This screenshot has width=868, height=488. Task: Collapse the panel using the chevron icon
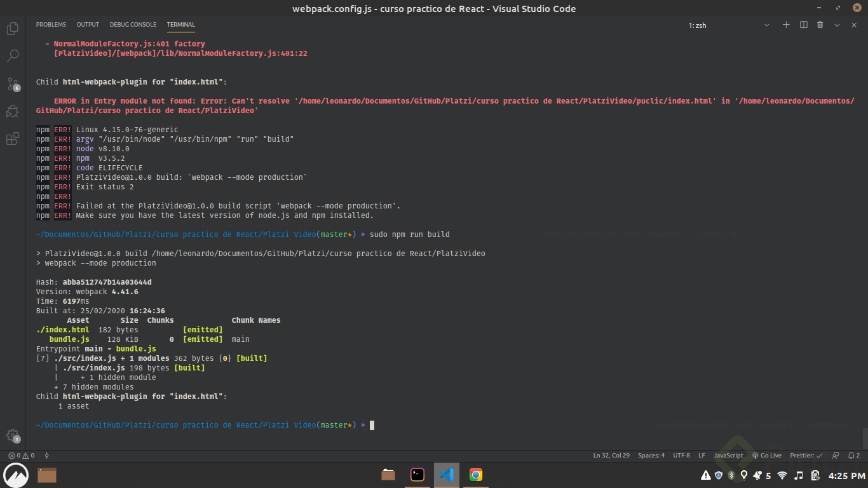pos(837,25)
